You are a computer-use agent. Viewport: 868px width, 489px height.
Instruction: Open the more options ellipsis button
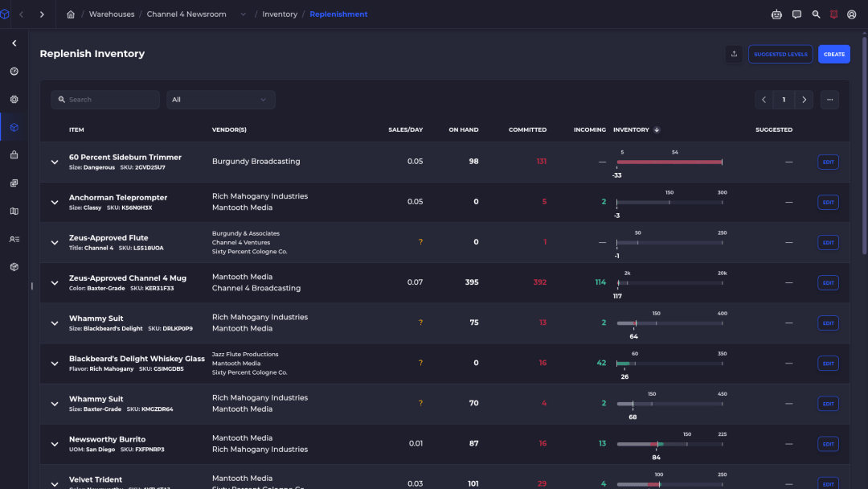[x=829, y=100]
